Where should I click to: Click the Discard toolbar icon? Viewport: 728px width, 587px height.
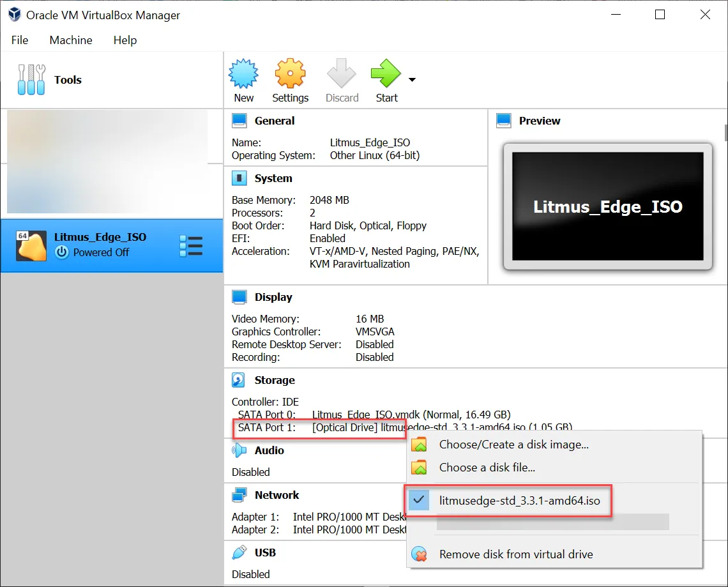tap(342, 73)
